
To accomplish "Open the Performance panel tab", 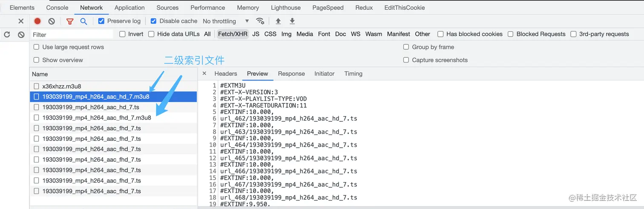I will 207,7.
